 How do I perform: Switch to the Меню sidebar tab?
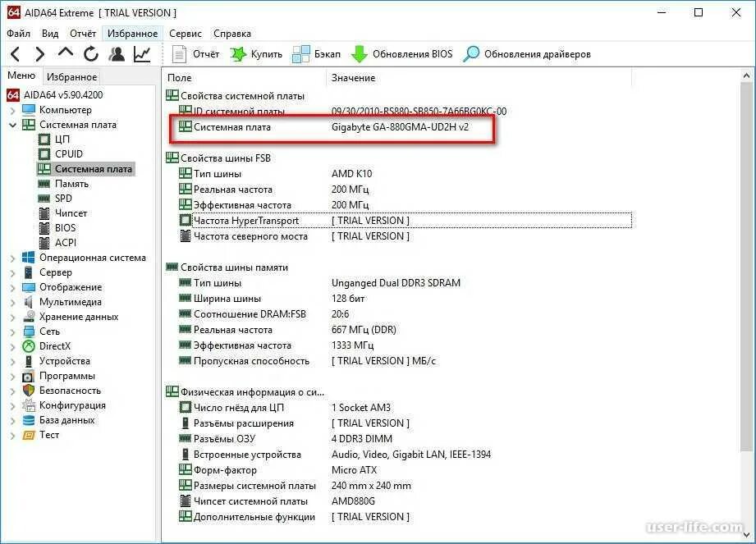point(21,75)
